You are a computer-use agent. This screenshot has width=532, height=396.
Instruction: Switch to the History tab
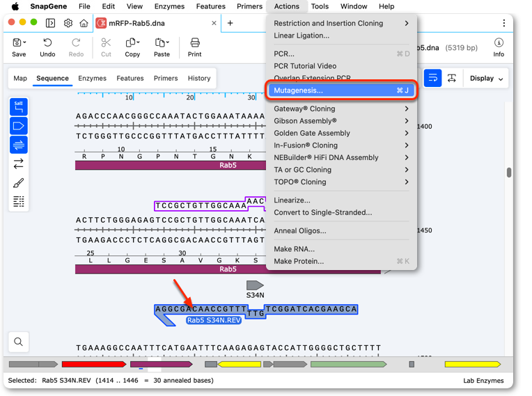(x=199, y=79)
